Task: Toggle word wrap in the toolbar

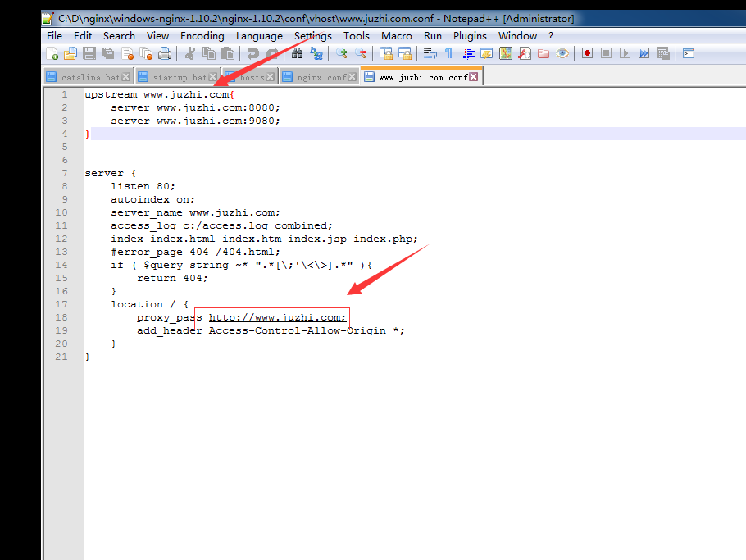Action: [x=430, y=54]
